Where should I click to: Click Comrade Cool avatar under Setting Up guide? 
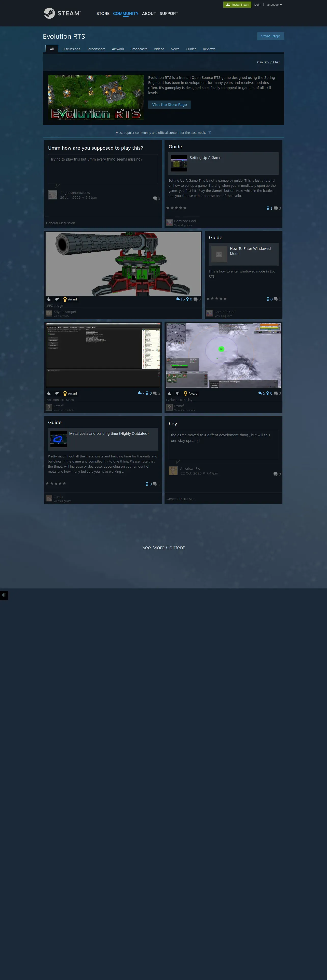[x=169, y=223]
